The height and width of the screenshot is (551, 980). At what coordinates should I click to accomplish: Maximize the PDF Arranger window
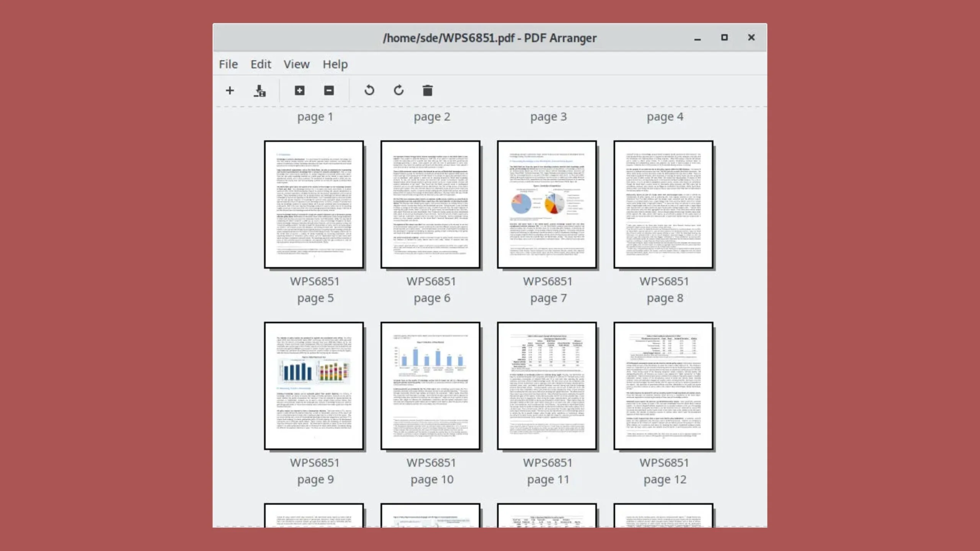coord(724,37)
